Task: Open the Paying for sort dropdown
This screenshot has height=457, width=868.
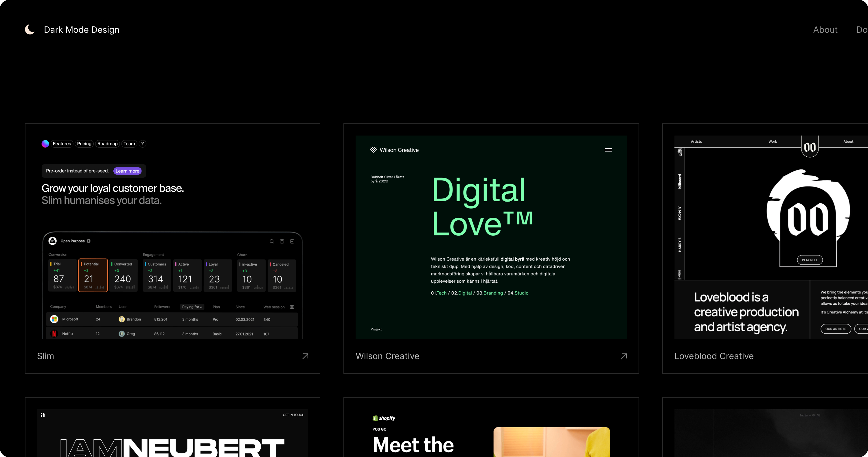Action: [x=192, y=307]
